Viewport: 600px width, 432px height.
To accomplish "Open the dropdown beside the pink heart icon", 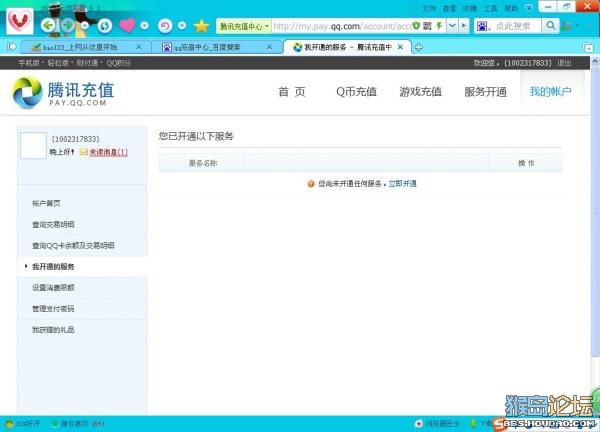I will (144, 26).
